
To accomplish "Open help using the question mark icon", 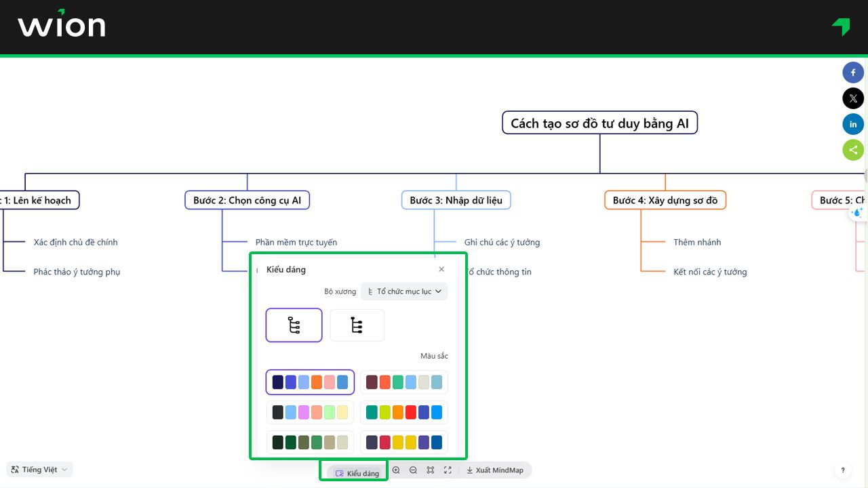I will pyautogui.click(x=843, y=470).
